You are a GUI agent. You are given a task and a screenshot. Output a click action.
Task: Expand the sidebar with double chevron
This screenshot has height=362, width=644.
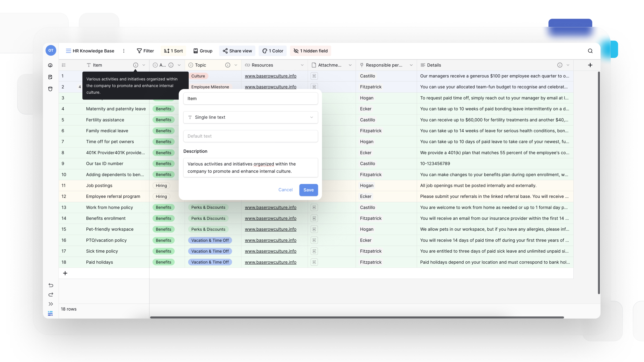[x=51, y=304]
